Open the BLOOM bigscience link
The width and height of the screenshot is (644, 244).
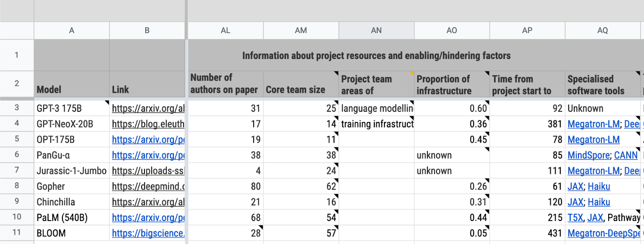click(x=148, y=233)
